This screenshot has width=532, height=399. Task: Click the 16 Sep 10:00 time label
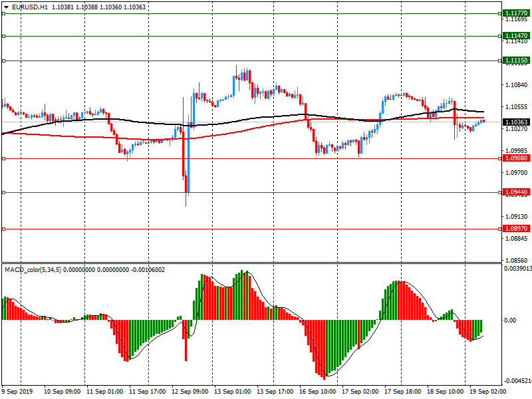318,392
